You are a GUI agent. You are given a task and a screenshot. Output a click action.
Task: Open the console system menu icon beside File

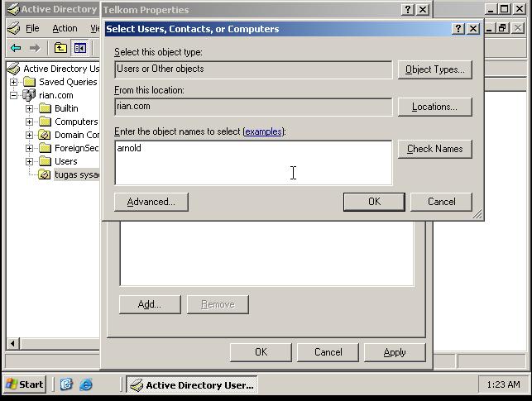pos(13,28)
